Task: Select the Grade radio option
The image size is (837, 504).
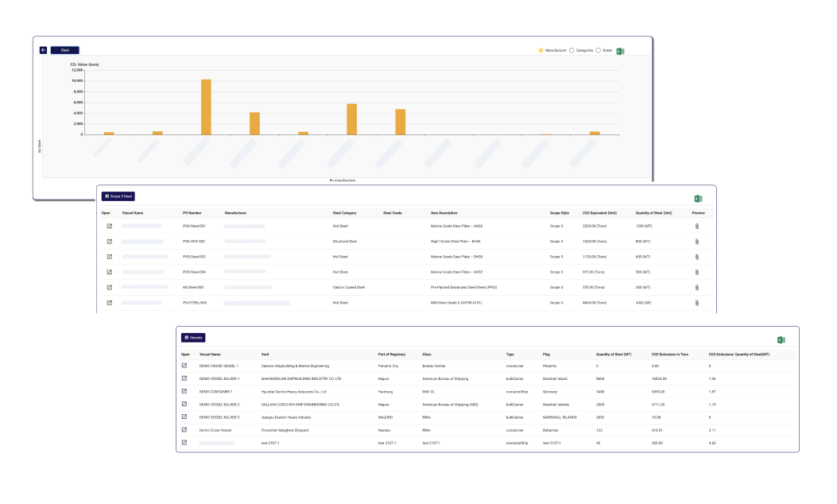Action: coord(598,50)
